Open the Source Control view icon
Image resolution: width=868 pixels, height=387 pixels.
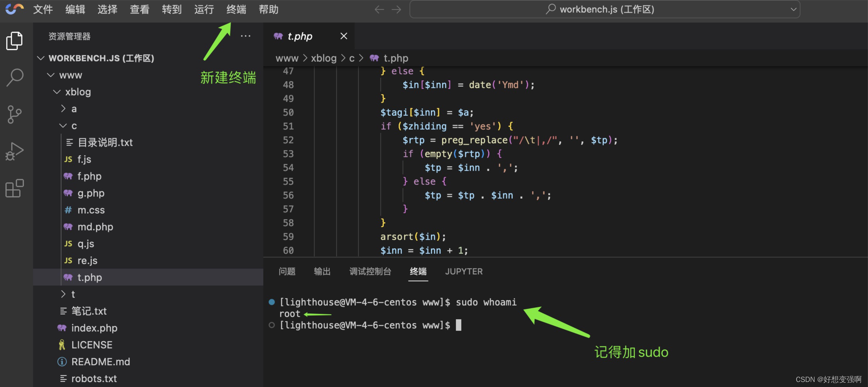point(15,114)
